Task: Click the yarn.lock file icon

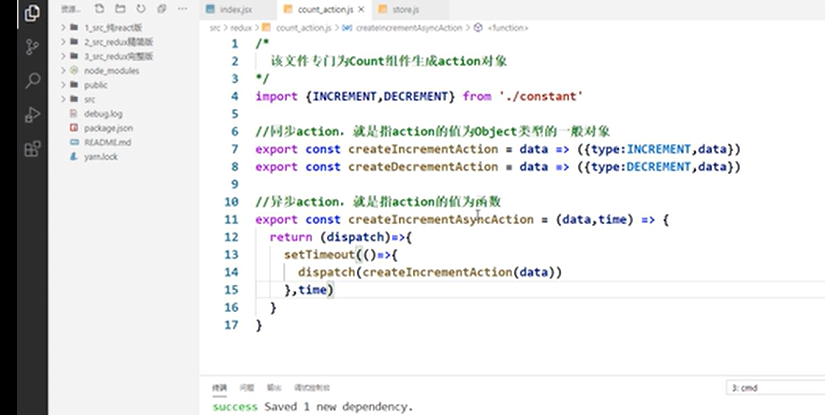Action: tap(74, 157)
